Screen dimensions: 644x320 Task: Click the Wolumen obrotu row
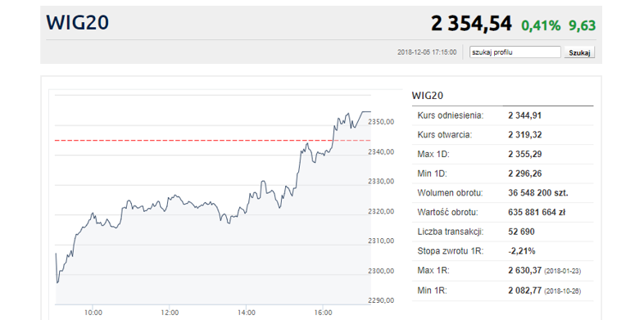(x=502, y=193)
